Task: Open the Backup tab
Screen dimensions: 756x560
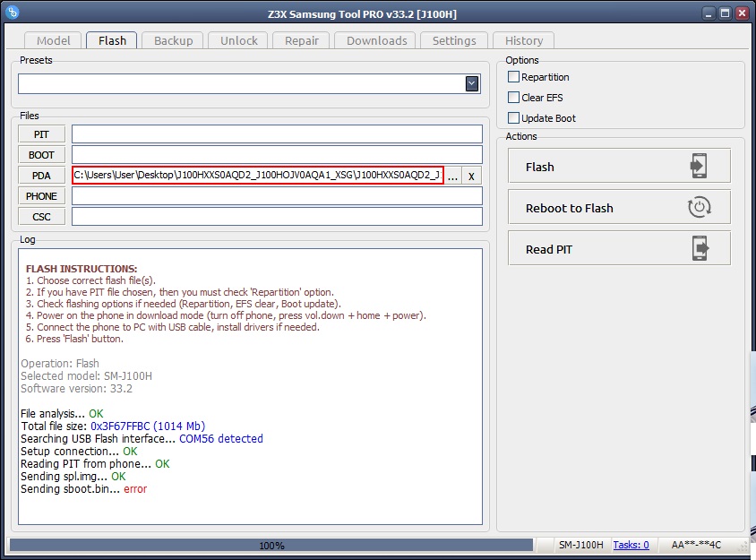Action: [x=173, y=40]
